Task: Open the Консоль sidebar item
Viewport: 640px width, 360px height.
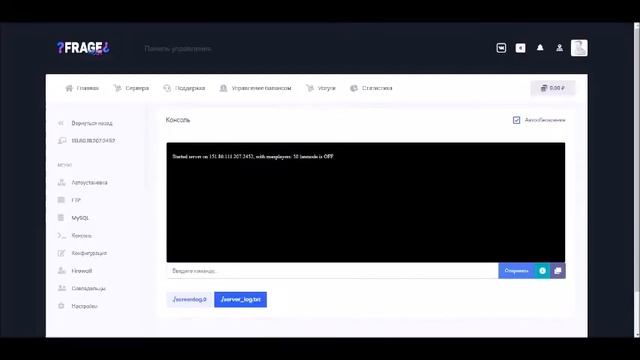Action: coord(75,236)
